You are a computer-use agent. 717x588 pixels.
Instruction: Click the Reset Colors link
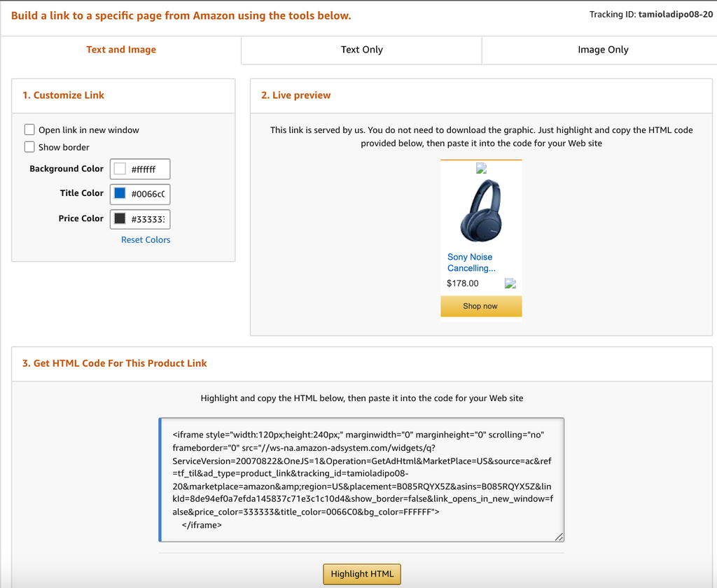coord(146,239)
